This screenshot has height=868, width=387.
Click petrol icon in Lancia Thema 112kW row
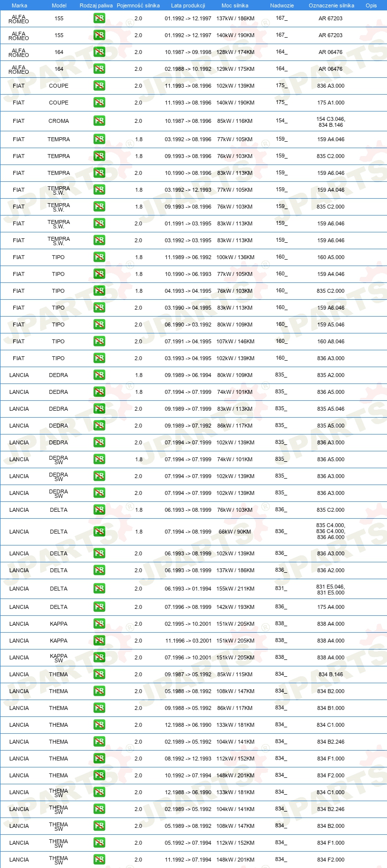click(x=99, y=759)
